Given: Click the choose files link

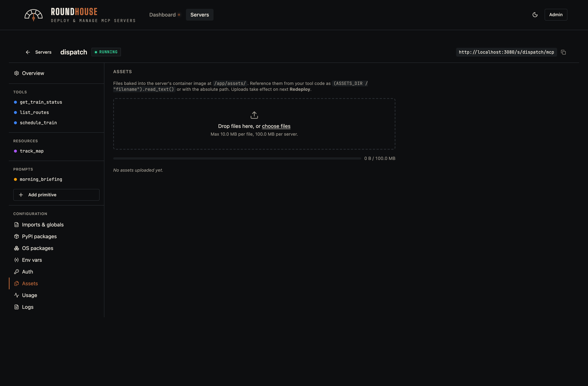Looking at the screenshot, I should pyautogui.click(x=276, y=126).
